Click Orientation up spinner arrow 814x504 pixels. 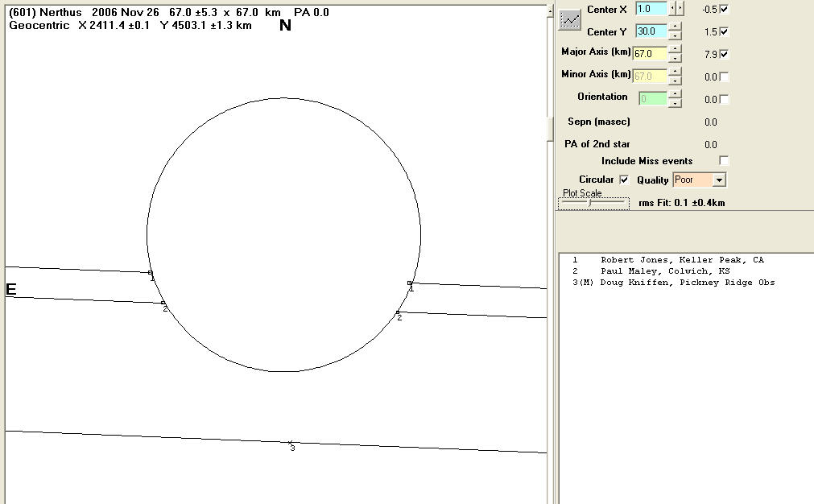pyautogui.click(x=675, y=94)
